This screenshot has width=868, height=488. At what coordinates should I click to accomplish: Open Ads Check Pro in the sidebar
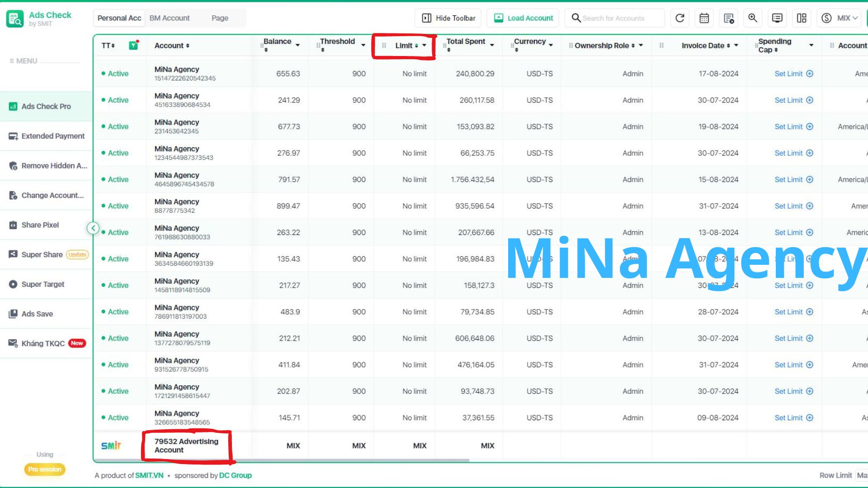point(46,107)
